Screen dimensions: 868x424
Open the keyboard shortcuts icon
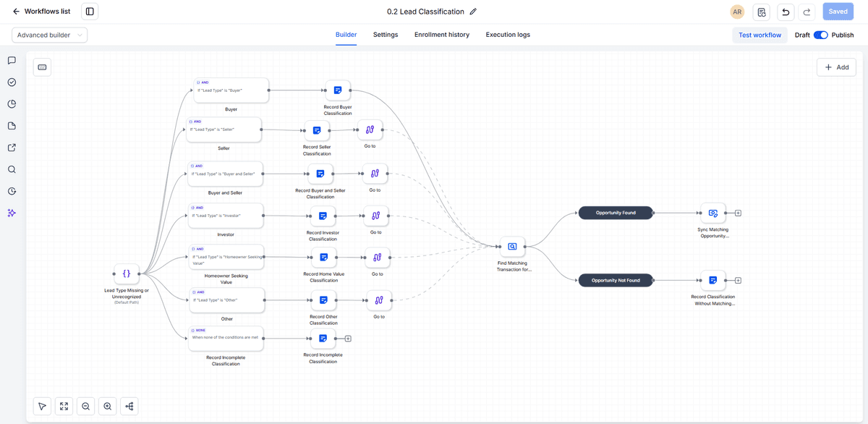point(42,67)
